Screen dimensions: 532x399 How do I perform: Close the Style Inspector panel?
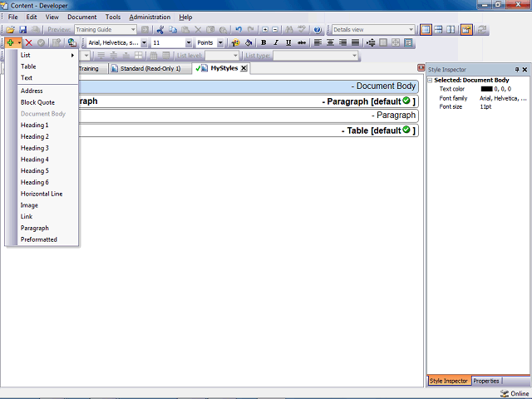click(525, 70)
